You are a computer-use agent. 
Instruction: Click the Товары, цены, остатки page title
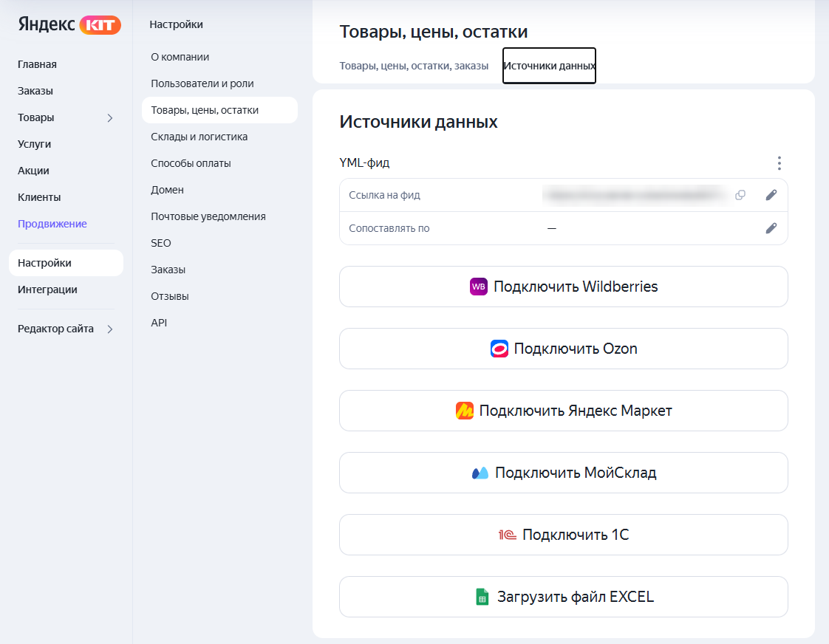coord(434,32)
